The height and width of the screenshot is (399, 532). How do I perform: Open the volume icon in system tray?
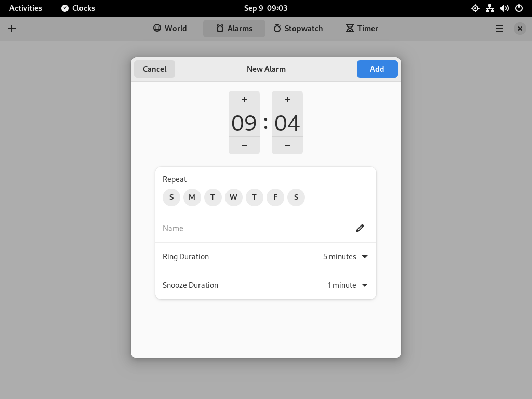[504, 8]
